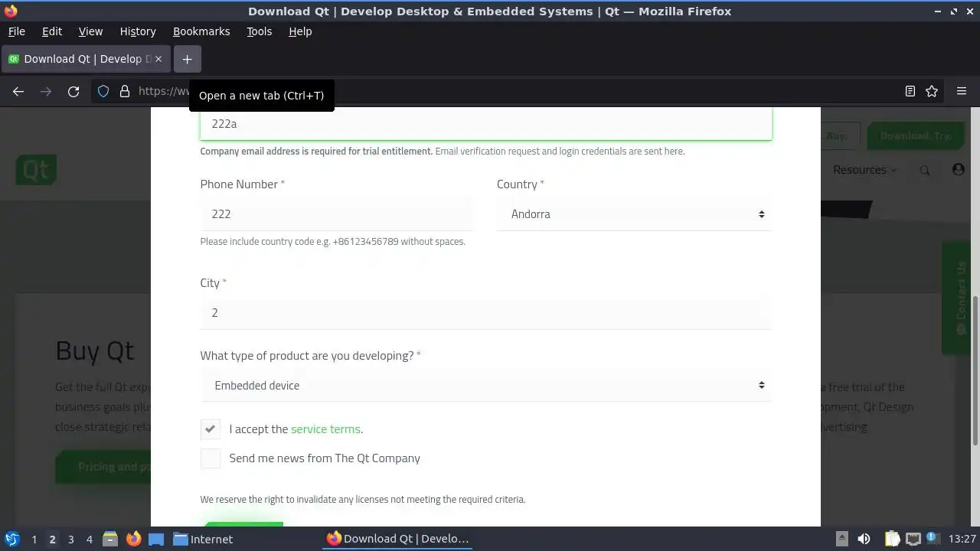Select the Download Qt browser tab
Image resolution: width=980 pixels, height=551 pixels.
pyautogui.click(x=86, y=59)
